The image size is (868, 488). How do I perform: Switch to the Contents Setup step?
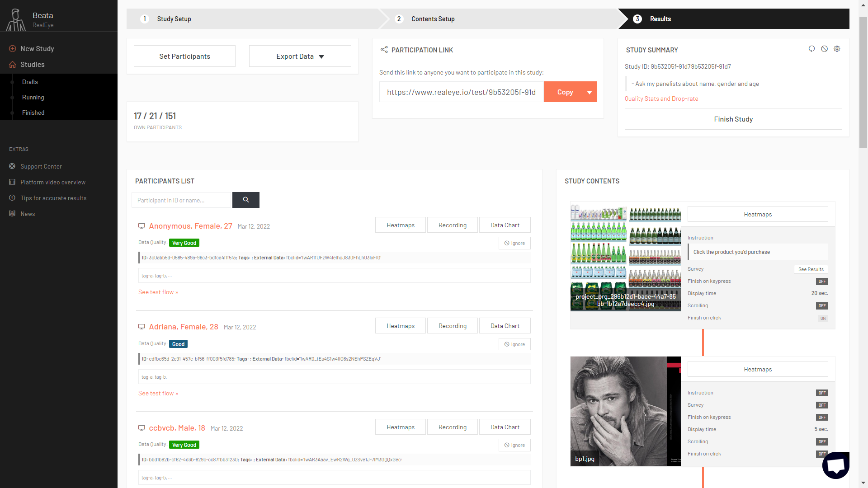click(x=432, y=19)
